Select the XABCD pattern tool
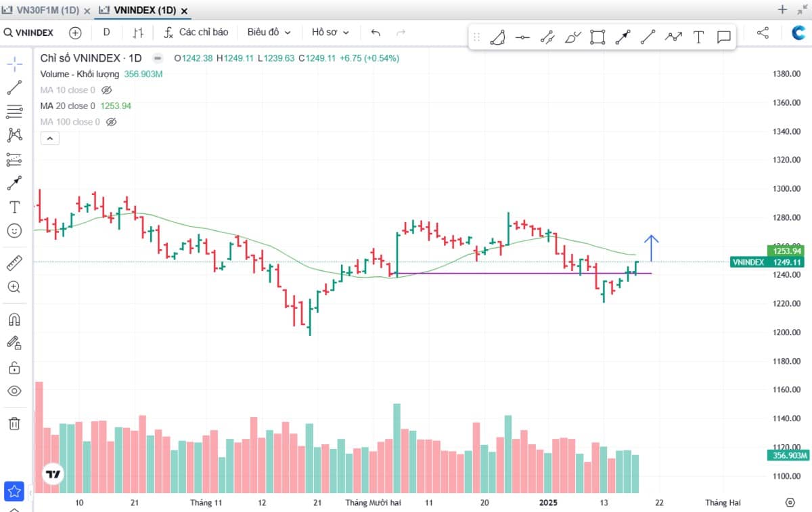Viewport: 812px width, 512px height. click(x=14, y=135)
